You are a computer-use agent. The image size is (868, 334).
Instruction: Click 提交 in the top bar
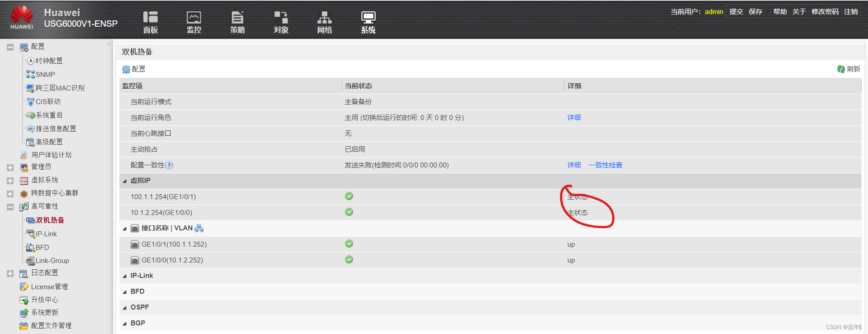point(736,12)
